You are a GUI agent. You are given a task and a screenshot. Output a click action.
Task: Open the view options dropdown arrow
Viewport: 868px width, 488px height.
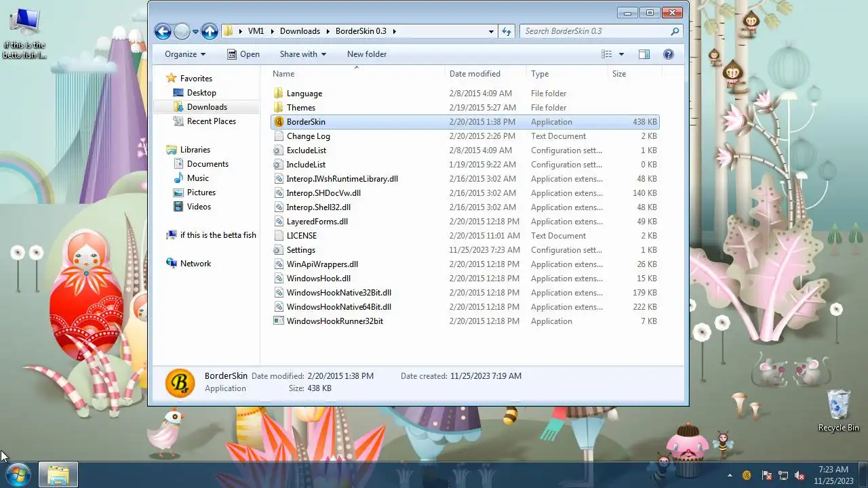(x=621, y=54)
